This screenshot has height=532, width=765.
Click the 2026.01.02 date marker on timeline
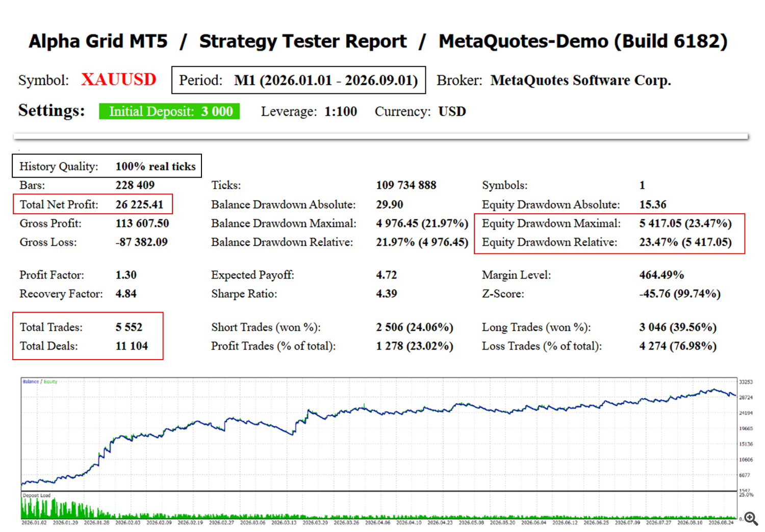[34, 522]
